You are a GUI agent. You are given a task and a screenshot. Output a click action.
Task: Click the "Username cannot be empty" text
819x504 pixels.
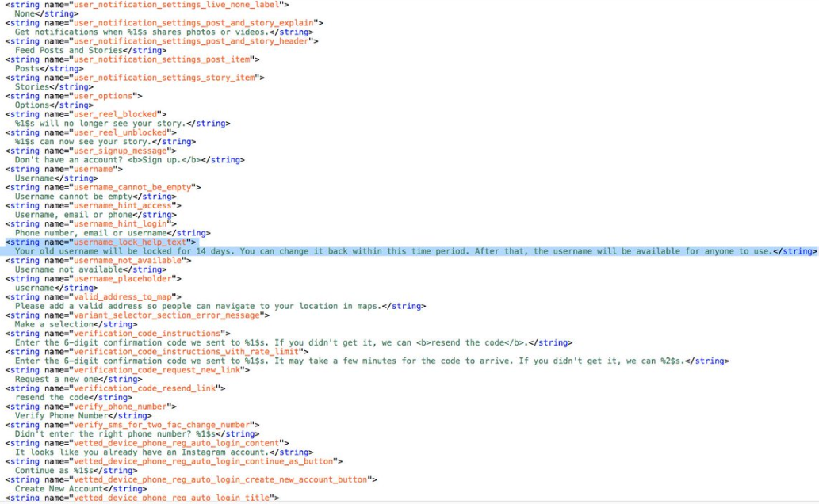click(x=74, y=197)
